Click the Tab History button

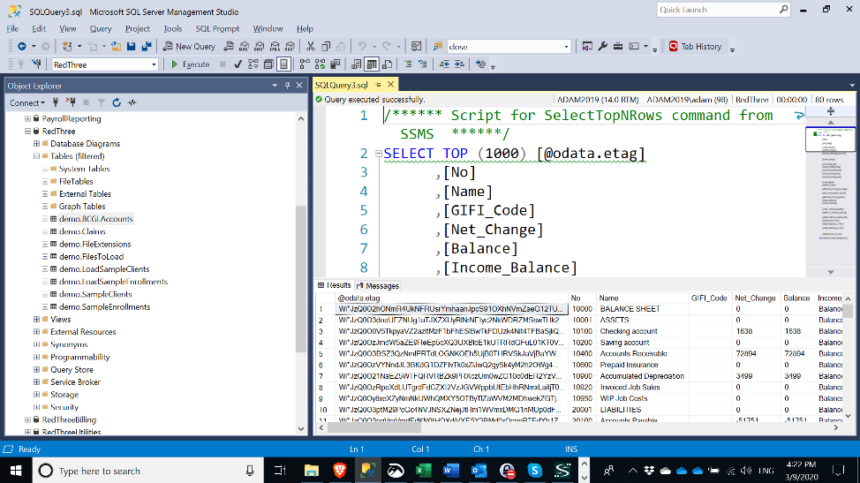point(695,47)
